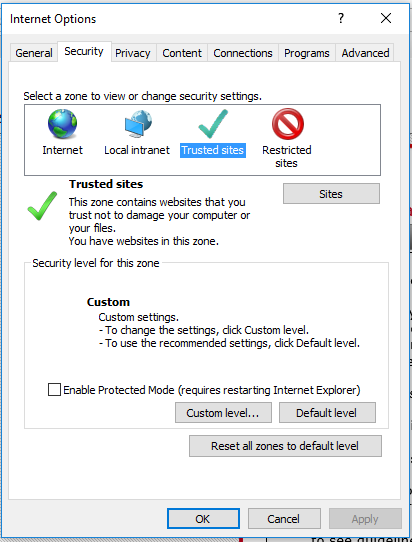Image resolution: width=412 pixels, height=542 pixels.
Task: Switch to the Content tab
Action: point(182,53)
